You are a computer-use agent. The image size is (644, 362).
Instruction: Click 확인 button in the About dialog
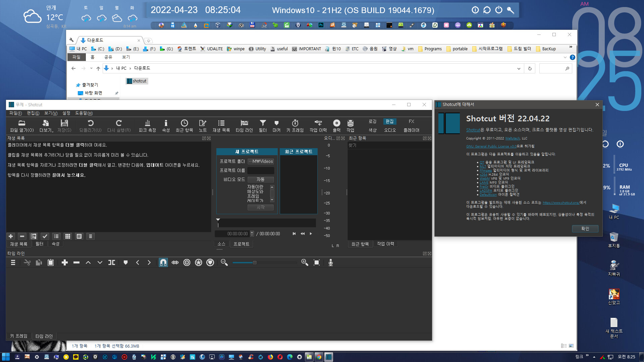click(x=585, y=229)
